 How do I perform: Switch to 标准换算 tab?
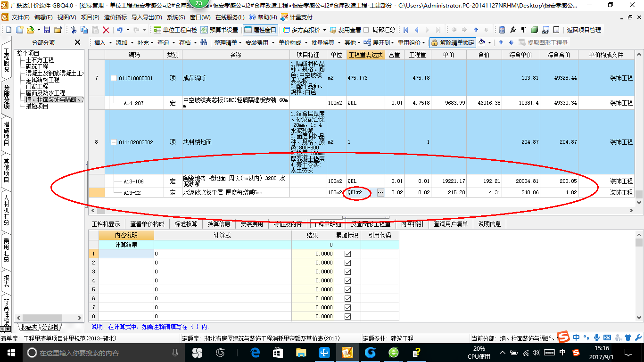point(186,224)
